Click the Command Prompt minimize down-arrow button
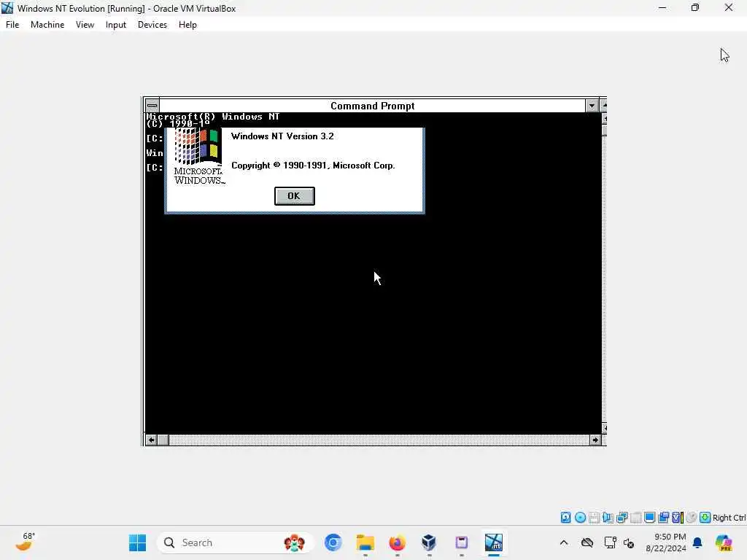Screen dimensions: 747x560 (592, 105)
